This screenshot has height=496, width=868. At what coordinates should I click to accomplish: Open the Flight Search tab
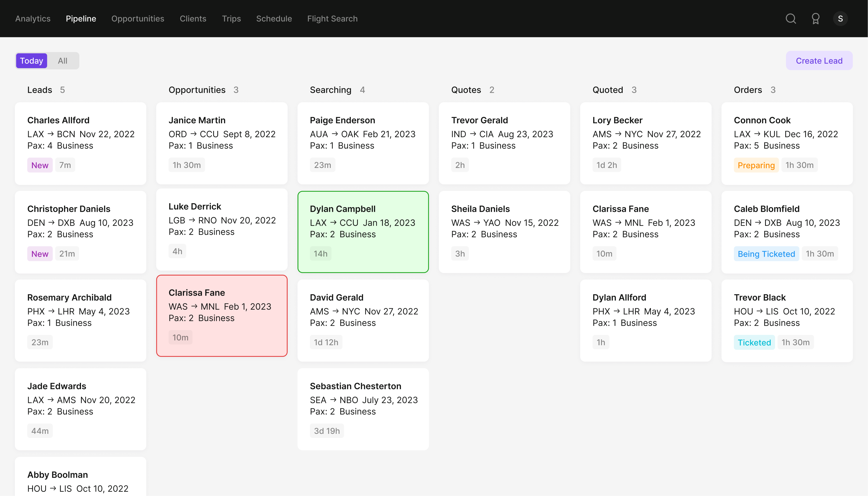pyautogui.click(x=333, y=19)
